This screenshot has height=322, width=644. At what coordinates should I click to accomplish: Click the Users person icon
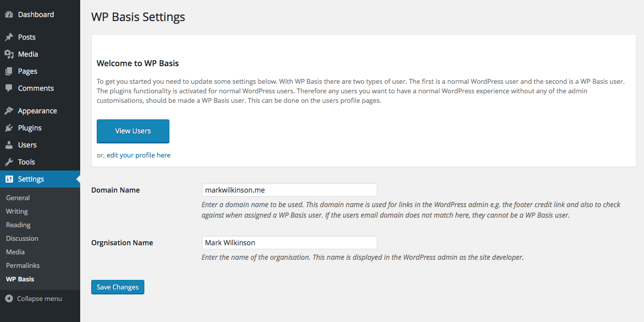(x=9, y=145)
